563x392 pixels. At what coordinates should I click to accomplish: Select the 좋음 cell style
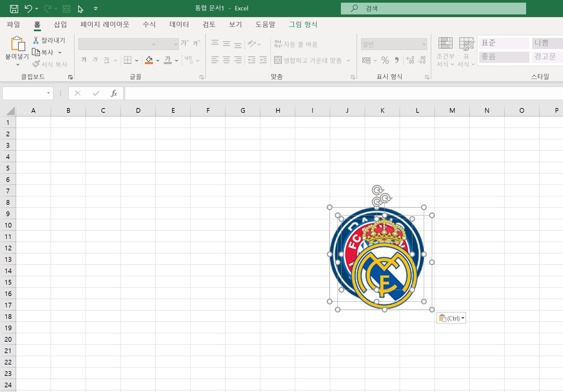pyautogui.click(x=504, y=57)
